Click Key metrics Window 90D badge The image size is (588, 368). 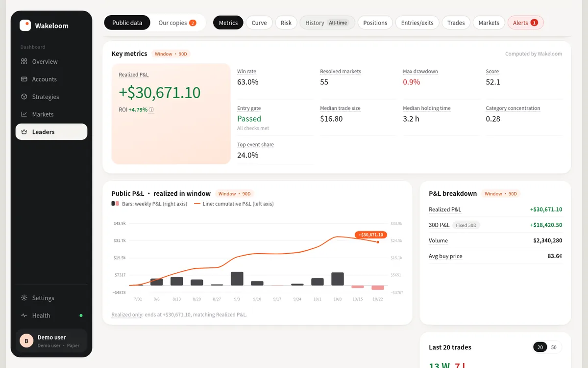(x=171, y=54)
